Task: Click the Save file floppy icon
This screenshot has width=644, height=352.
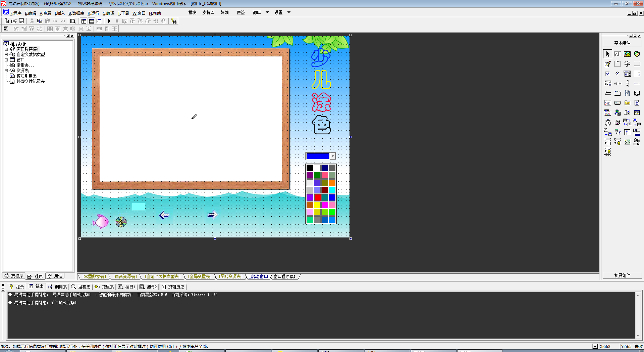Action: [x=21, y=21]
